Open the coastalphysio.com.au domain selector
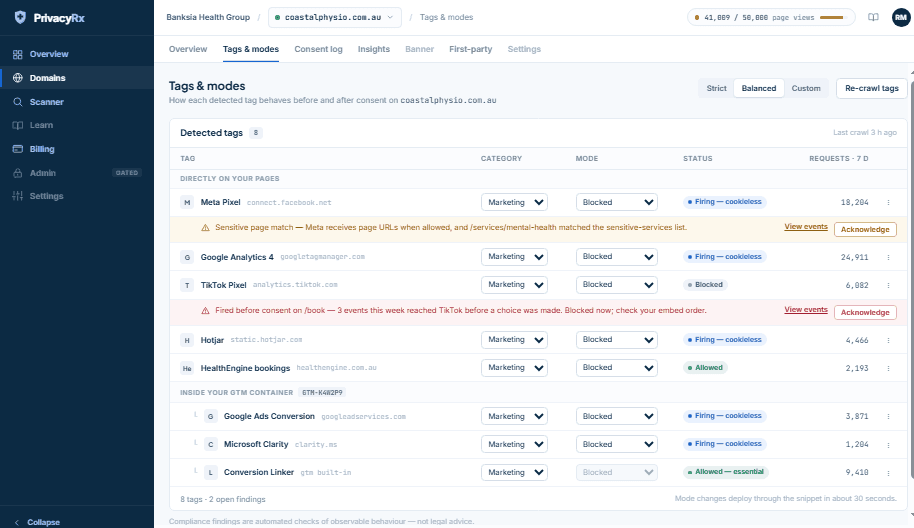The height and width of the screenshot is (528, 914). point(335,17)
